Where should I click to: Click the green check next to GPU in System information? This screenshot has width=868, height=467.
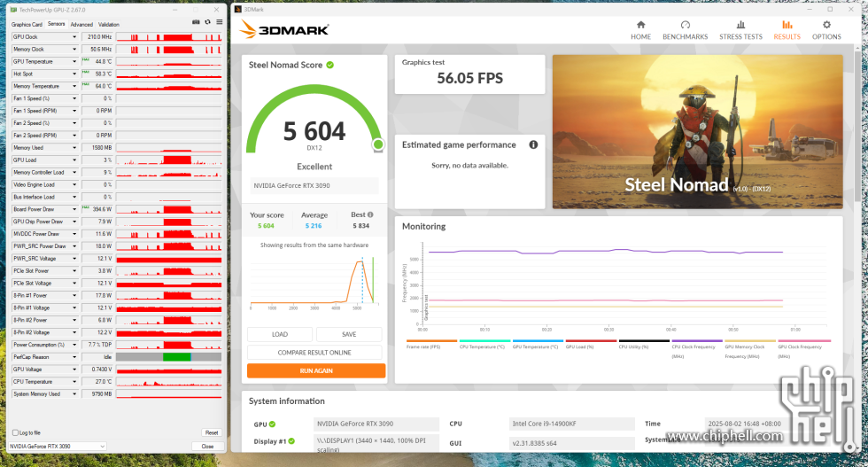[273, 424]
